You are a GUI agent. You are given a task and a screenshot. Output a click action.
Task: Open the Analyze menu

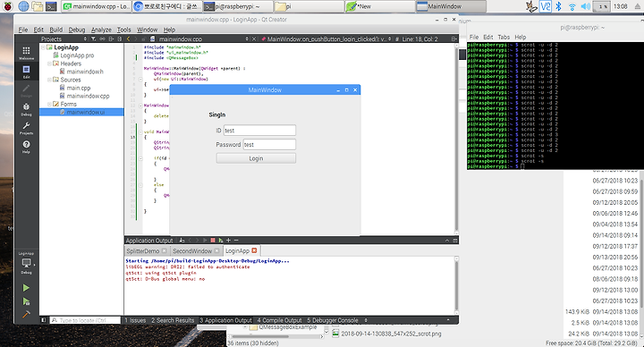click(x=101, y=30)
